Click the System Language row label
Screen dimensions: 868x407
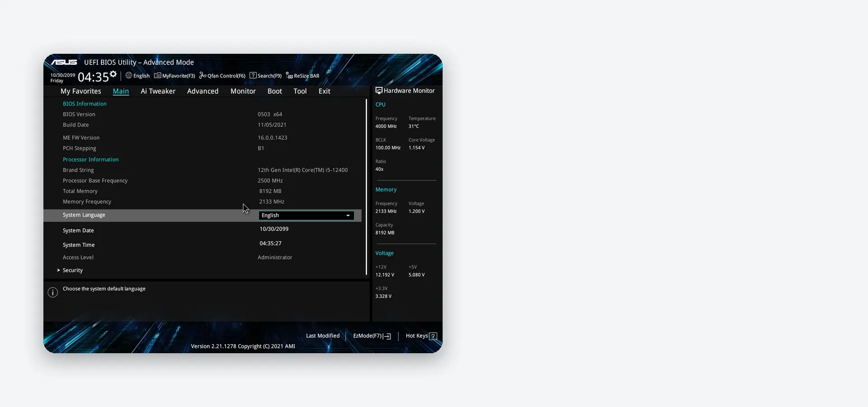click(x=84, y=215)
